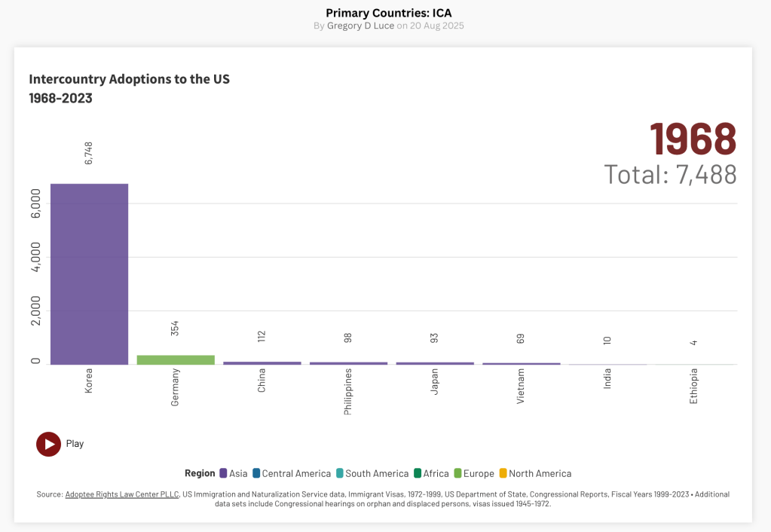Click the Total: 7,488 counter text
The height and width of the screenshot is (532, 771).
670,175
